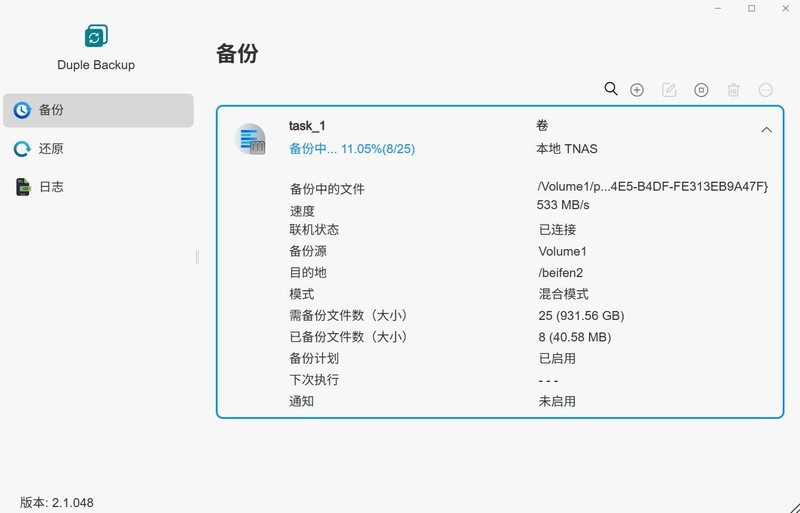Click the 混合模式 mode value
800x513 pixels.
(x=564, y=294)
